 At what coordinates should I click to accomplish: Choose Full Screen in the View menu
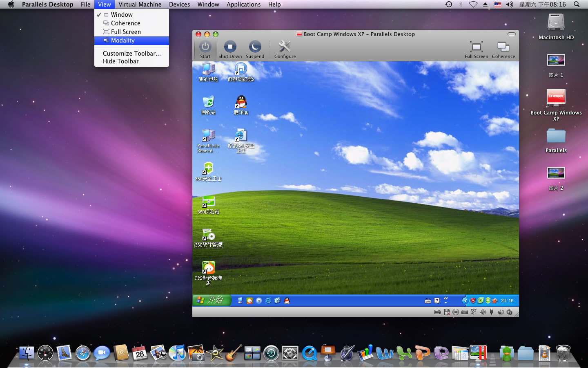[x=131, y=32]
